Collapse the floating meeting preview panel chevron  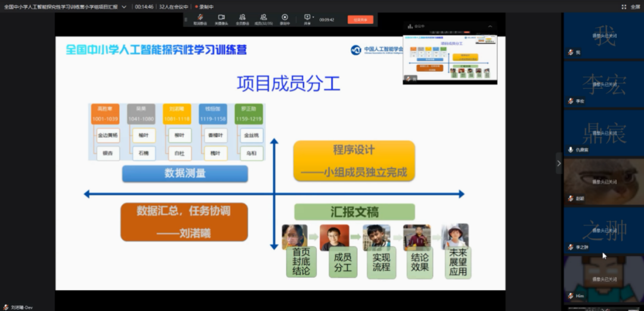pyautogui.click(x=490, y=26)
